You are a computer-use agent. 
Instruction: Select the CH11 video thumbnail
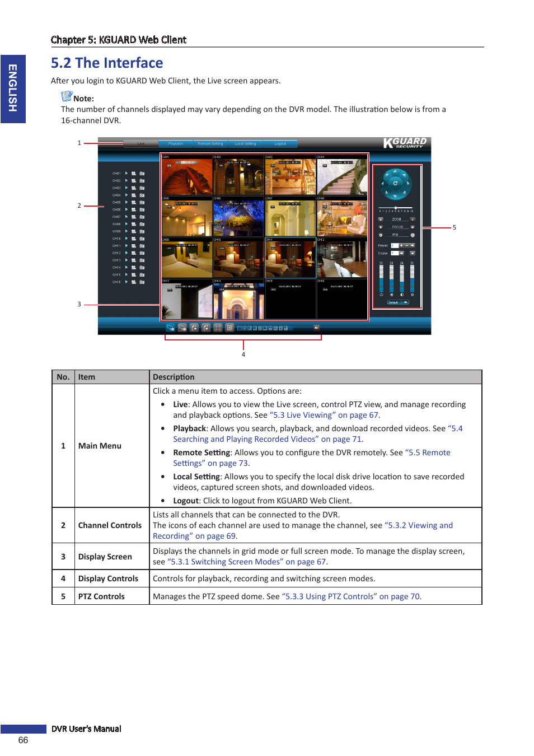coord(290,258)
